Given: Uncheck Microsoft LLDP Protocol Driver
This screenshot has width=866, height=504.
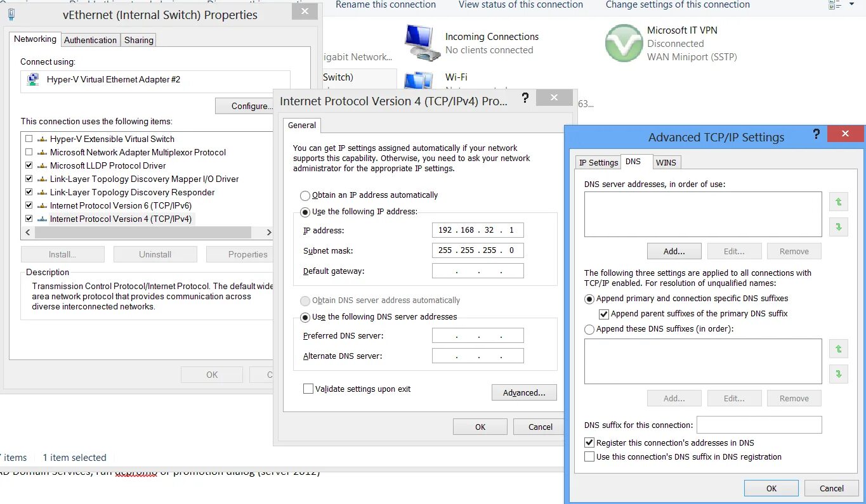Looking at the screenshot, I should (29, 165).
